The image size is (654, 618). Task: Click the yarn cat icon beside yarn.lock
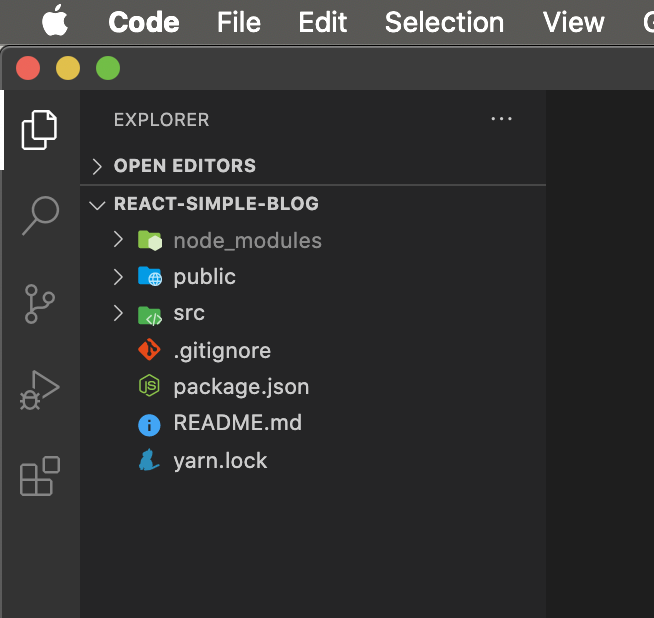point(149,460)
